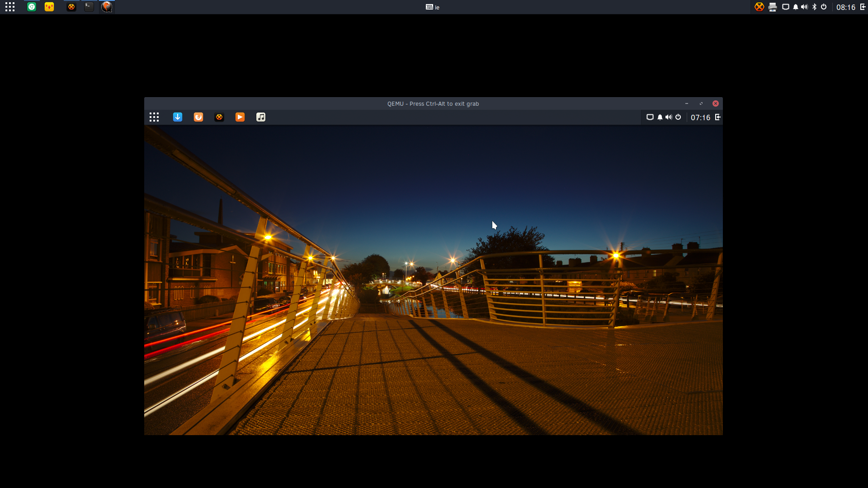Open the guest clock showing 07:16
Screen dimensions: 868x488
(x=700, y=117)
